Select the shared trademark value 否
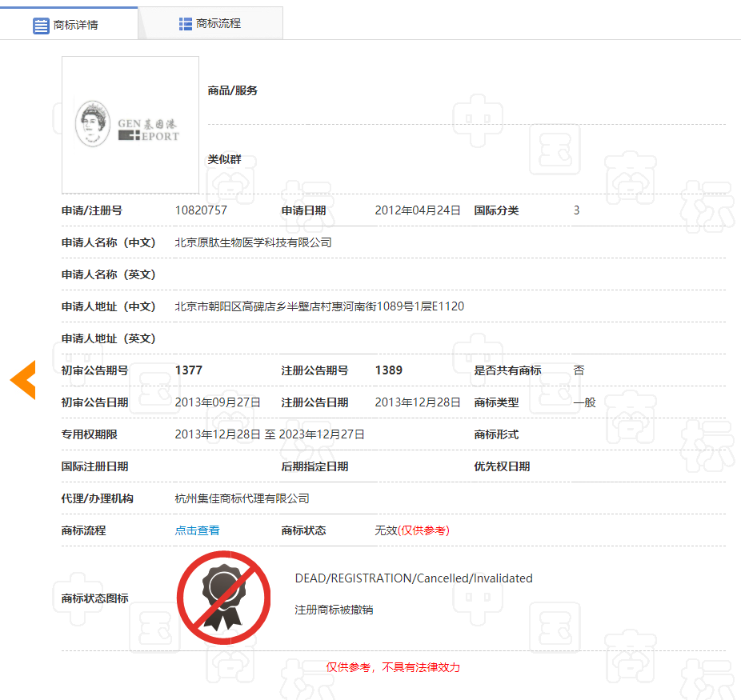Screen dimensions: 741x700 pos(579,370)
